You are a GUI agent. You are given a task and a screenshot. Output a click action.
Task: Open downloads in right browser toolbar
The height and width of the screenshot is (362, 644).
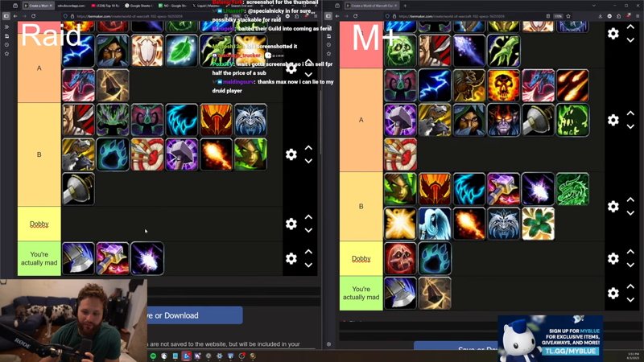click(600, 16)
